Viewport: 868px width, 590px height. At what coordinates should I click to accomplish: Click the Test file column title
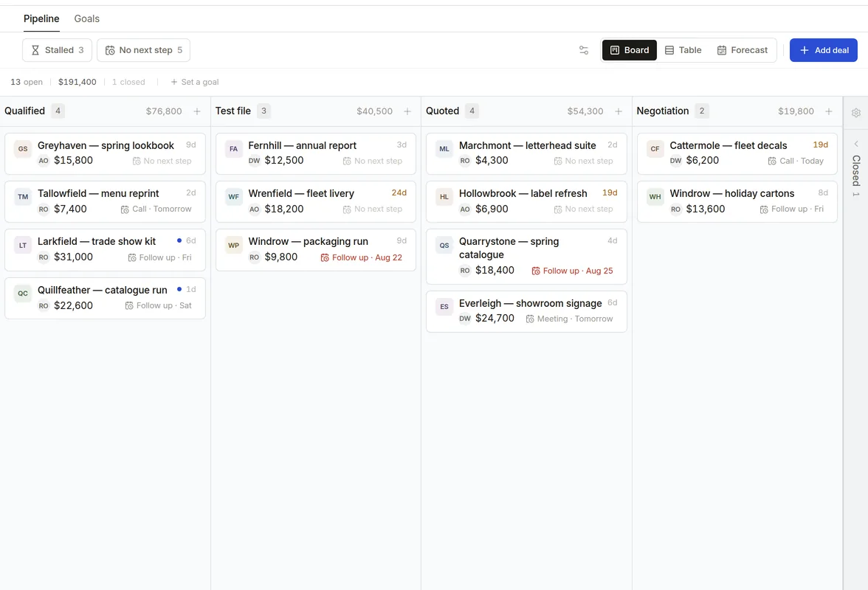[233, 111]
